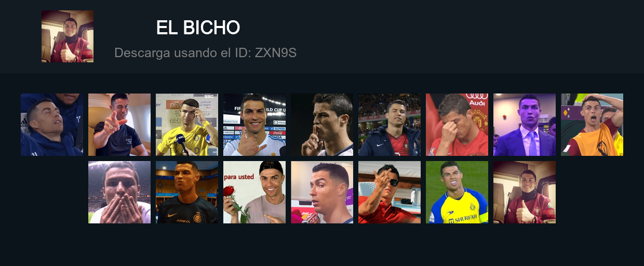Open the red jersey face-covering Audi sticker
644x266 pixels.
pyautogui.click(x=457, y=125)
